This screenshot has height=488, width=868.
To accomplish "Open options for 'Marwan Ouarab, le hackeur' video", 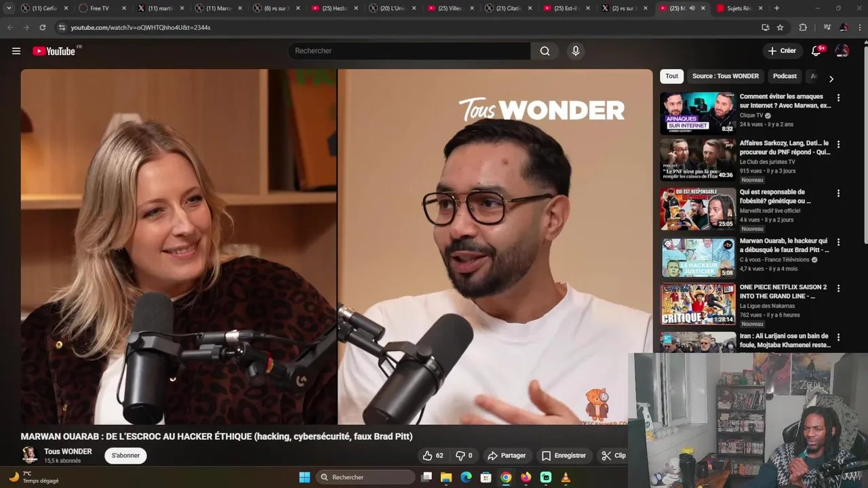I will (838, 242).
